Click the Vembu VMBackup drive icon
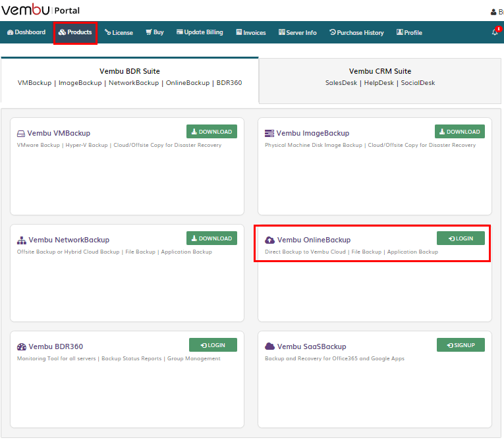 [21, 133]
